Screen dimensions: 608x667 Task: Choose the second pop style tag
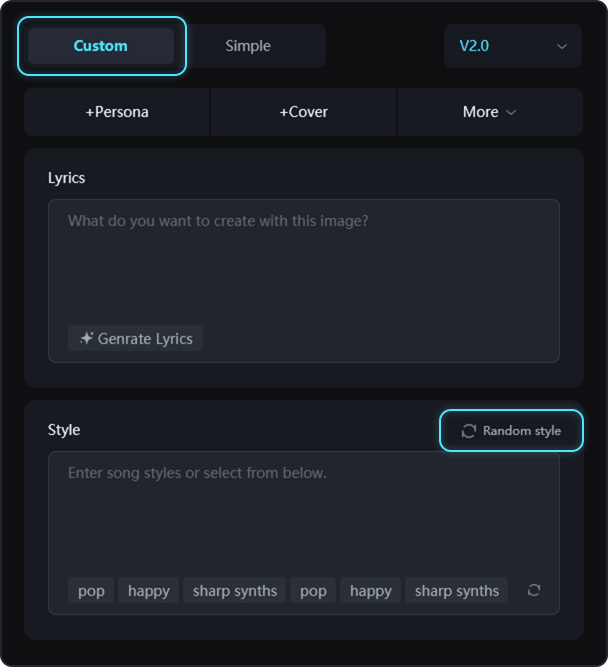coord(313,591)
